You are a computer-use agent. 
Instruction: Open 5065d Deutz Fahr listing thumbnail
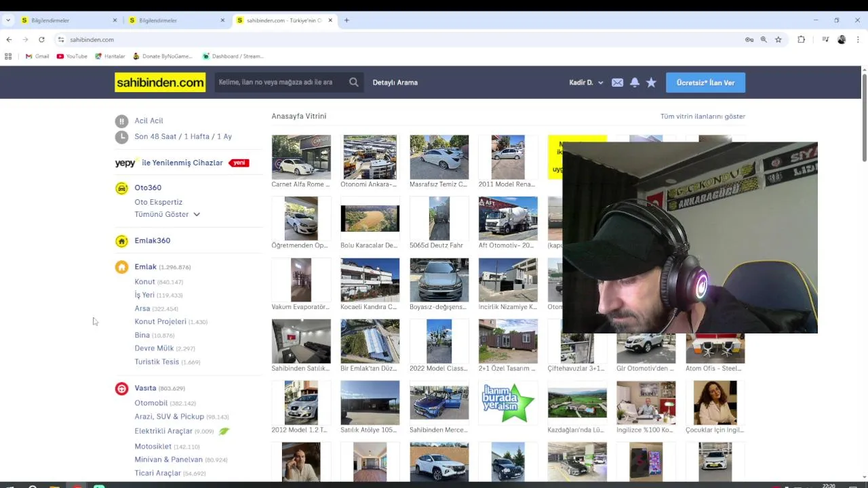click(x=439, y=218)
